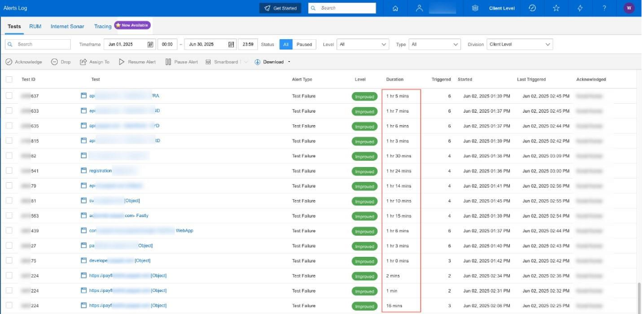Image resolution: width=644 pixels, height=314 pixels.
Task: Click the New Available badge
Action: click(x=132, y=25)
